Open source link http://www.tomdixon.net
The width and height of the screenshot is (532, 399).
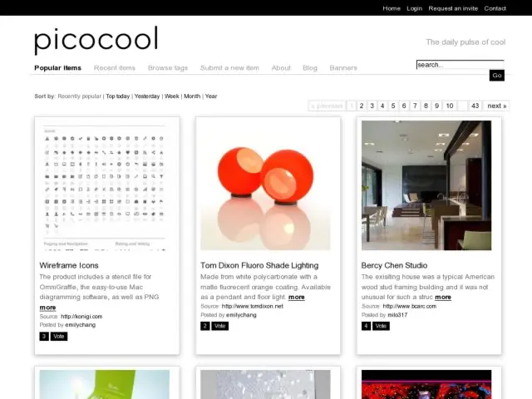coord(253,306)
